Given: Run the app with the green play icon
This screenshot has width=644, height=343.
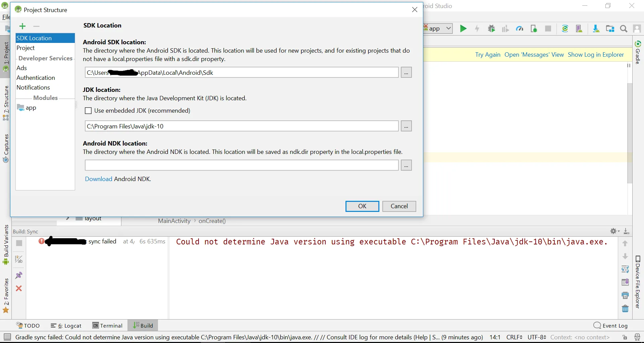Looking at the screenshot, I should (463, 28).
